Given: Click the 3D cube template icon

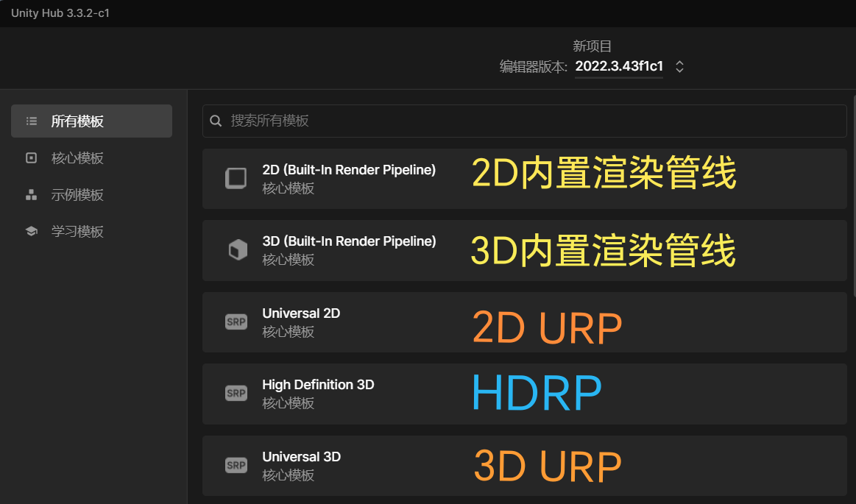Looking at the screenshot, I should 238,250.
